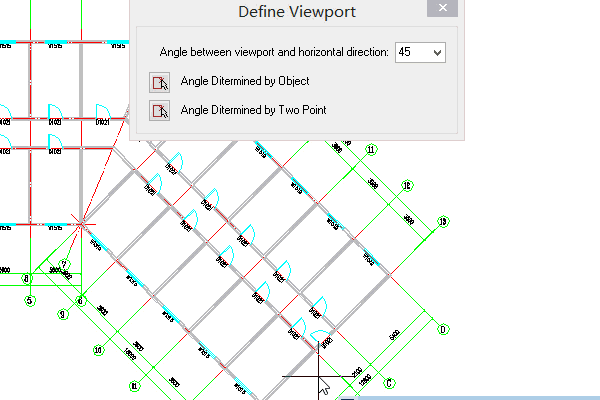Viewport: 600px width, 400px height.
Task: Click the 'Angle Ditermined by Two Point' label text
Action: tap(253, 110)
